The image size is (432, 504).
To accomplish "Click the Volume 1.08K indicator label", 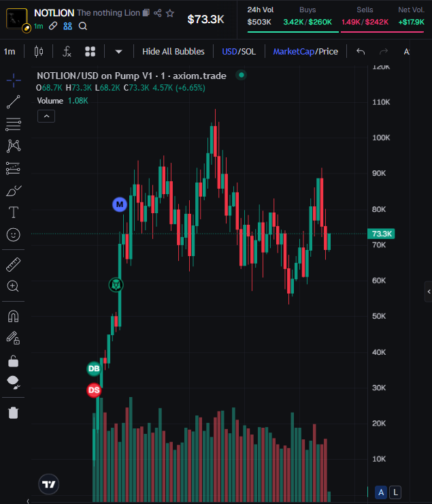I will pos(63,101).
